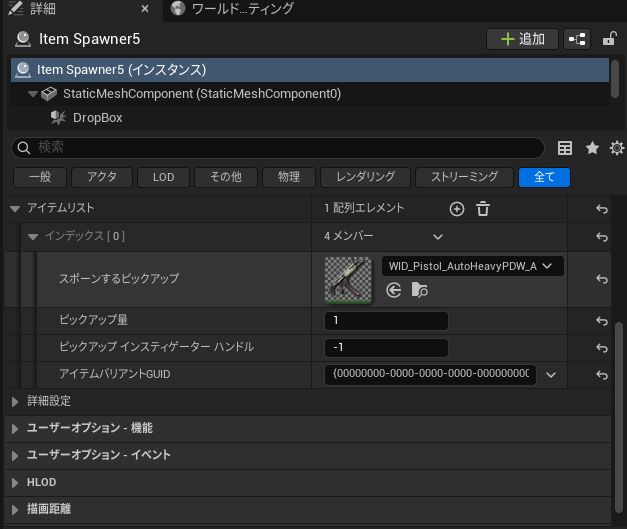Add an array element with plus icon

tap(457, 209)
